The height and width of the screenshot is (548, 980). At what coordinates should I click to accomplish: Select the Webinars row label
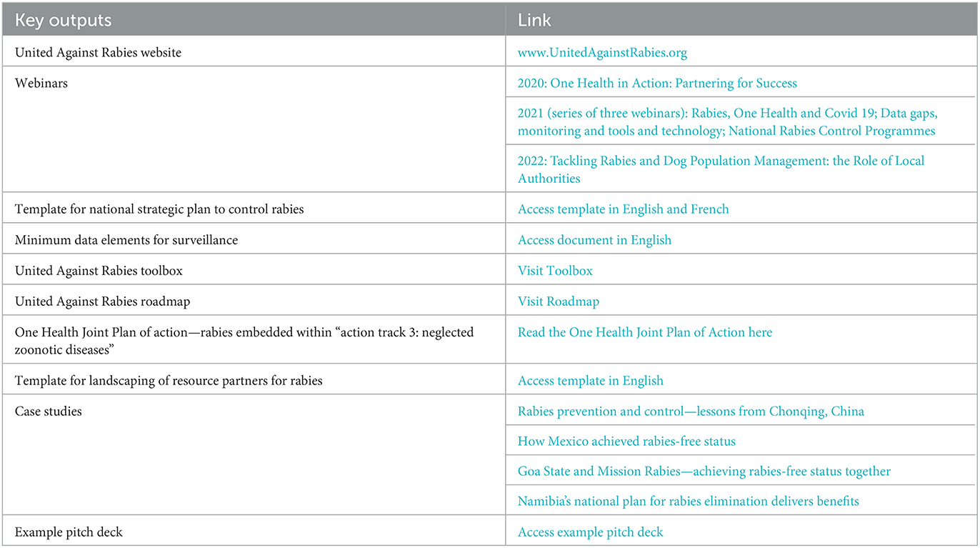pos(41,83)
